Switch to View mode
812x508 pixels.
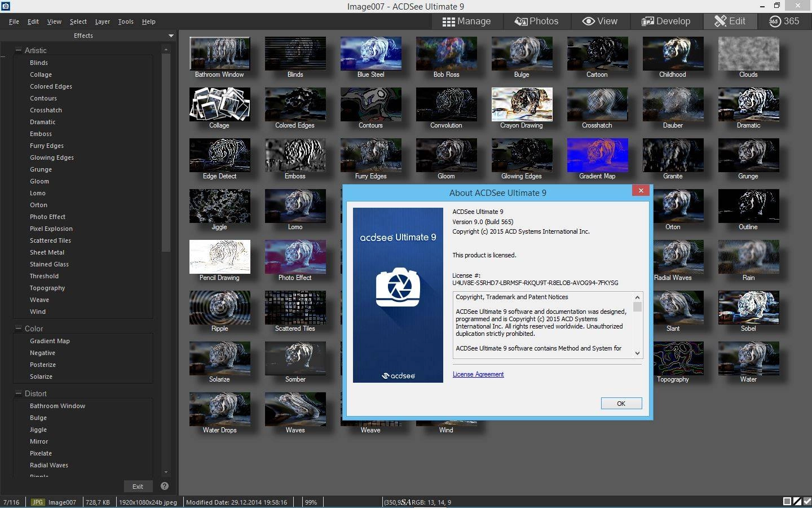(x=599, y=21)
